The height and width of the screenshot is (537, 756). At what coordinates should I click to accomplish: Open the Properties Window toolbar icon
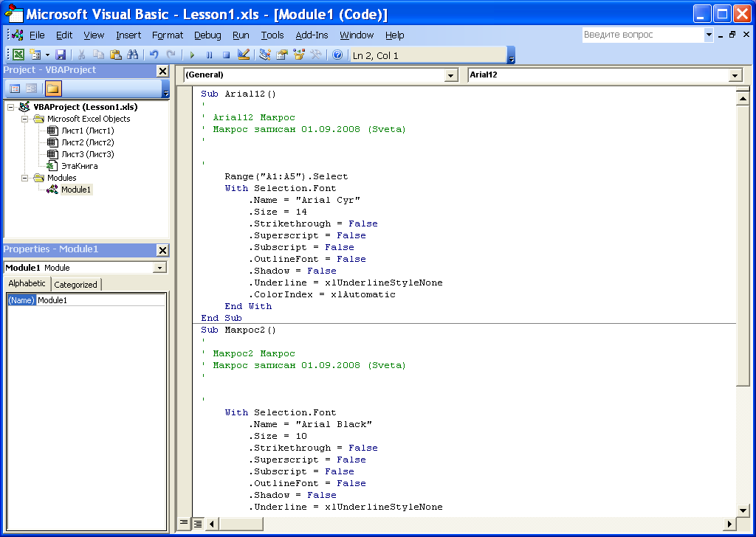pos(281,55)
